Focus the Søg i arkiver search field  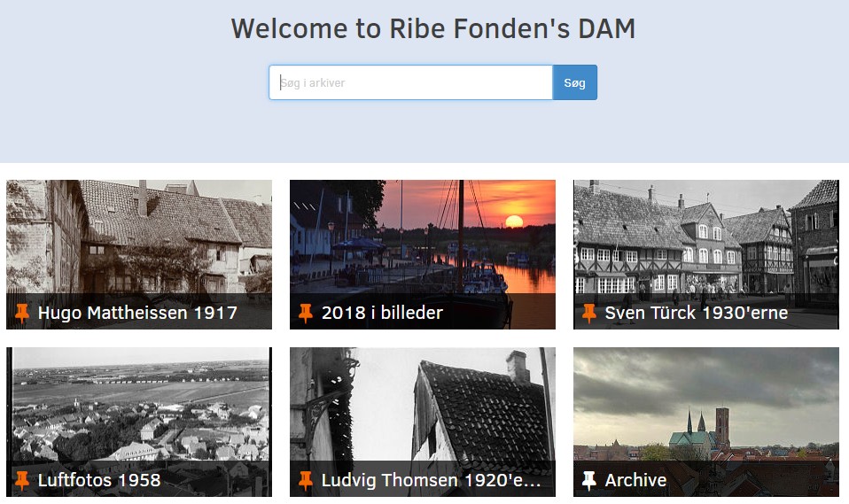[411, 82]
